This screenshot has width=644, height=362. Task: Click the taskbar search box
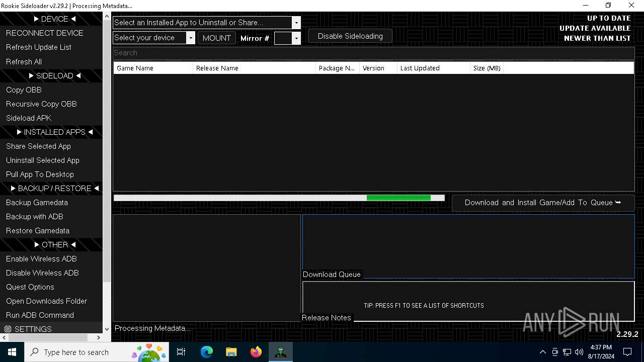tap(97, 352)
